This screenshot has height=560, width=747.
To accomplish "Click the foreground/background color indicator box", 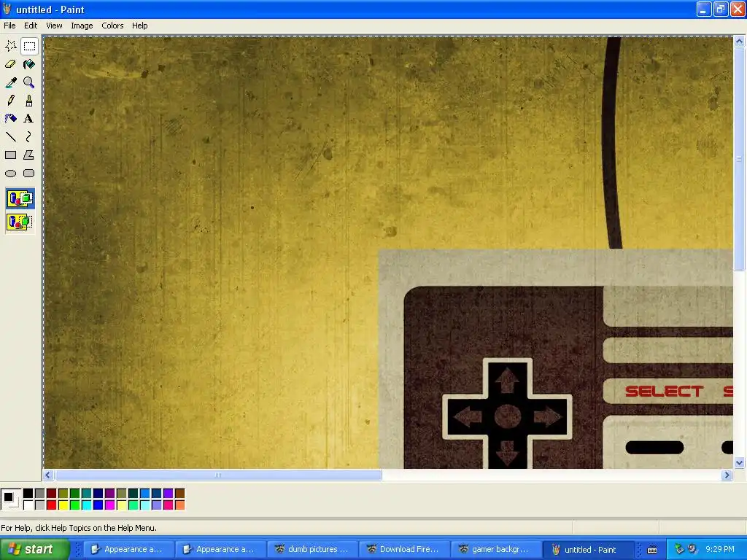I will tap(10, 499).
